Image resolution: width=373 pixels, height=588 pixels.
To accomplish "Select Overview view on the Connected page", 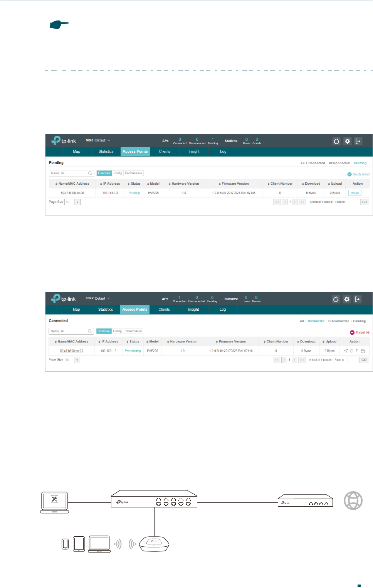I will point(104,331).
